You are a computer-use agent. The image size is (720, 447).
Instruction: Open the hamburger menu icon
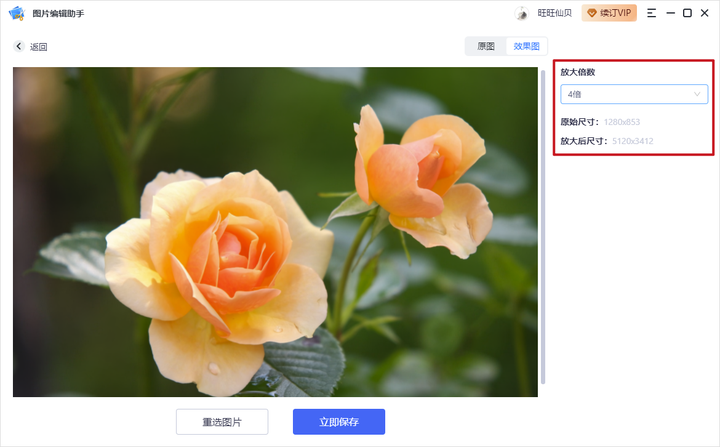[x=651, y=13]
